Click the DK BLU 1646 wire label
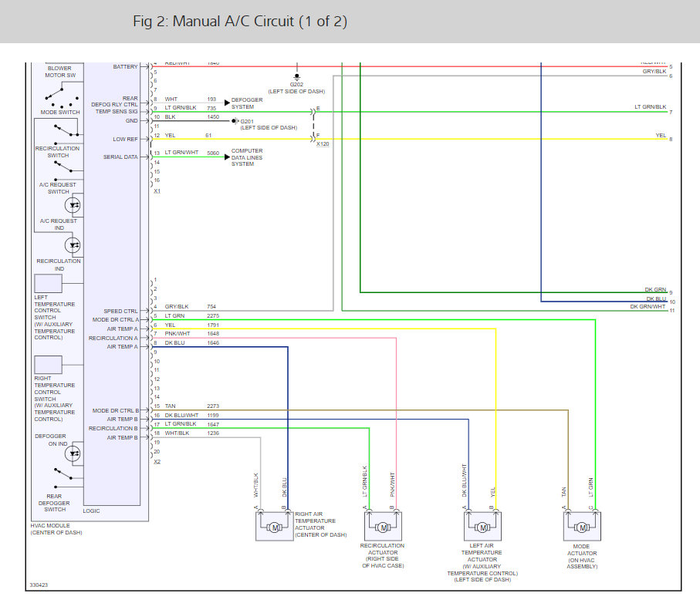 [192, 343]
